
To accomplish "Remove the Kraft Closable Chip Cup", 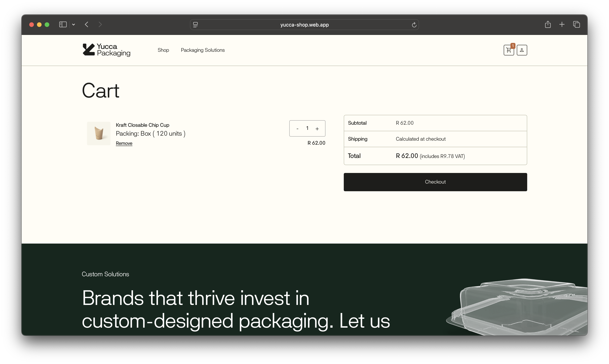I will 124,143.
